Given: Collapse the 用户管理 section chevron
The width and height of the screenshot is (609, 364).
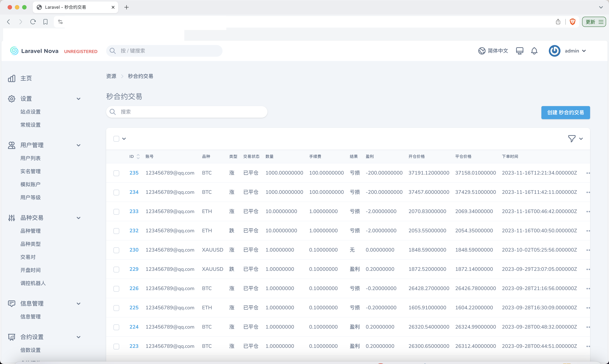Looking at the screenshot, I should coord(79,145).
